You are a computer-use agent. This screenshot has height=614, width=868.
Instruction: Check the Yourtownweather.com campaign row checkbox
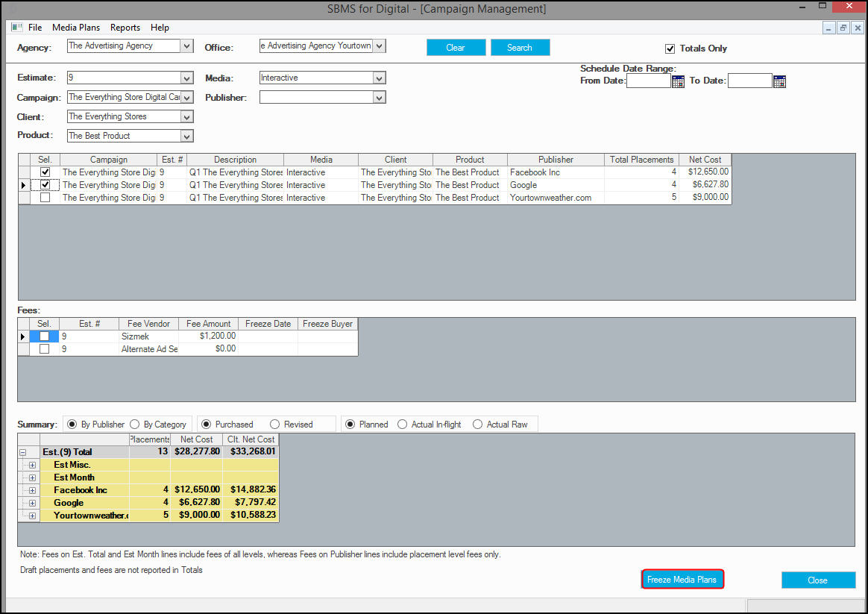click(x=45, y=198)
